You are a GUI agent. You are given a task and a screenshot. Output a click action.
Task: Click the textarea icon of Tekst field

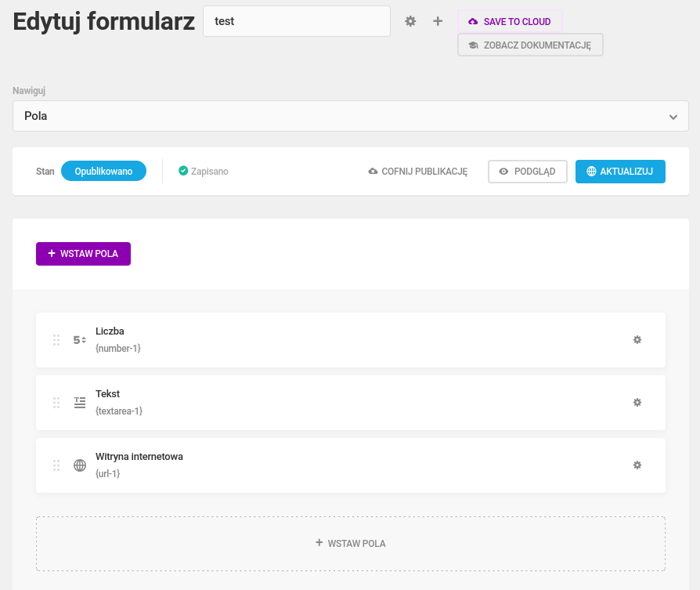point(80,403)
